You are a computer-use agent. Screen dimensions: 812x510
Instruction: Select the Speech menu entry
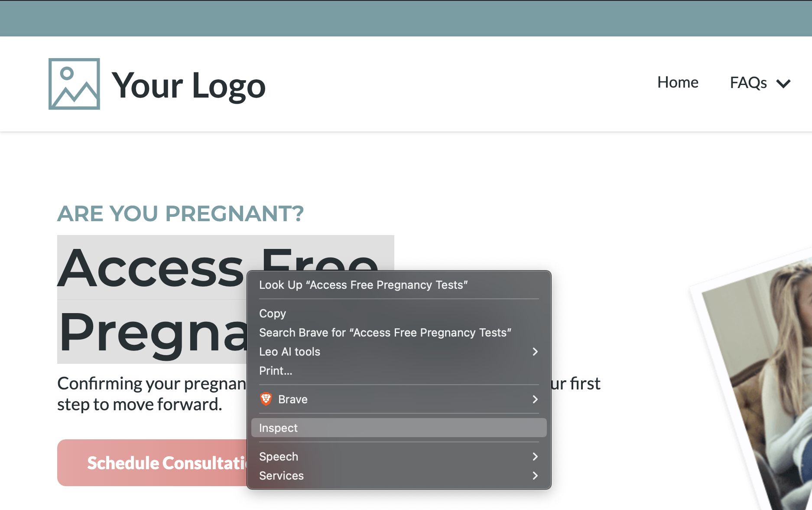(x=399, y=457)
